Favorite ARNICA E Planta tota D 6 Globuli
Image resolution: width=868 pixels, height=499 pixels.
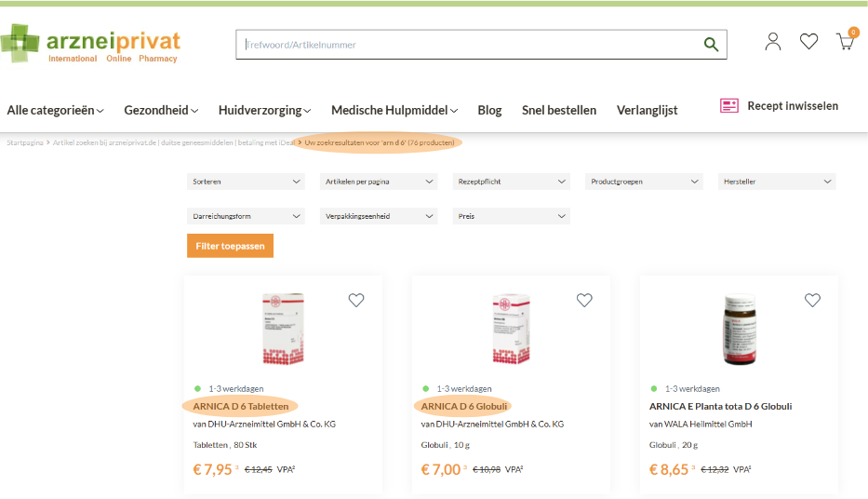tap(812, 300)
